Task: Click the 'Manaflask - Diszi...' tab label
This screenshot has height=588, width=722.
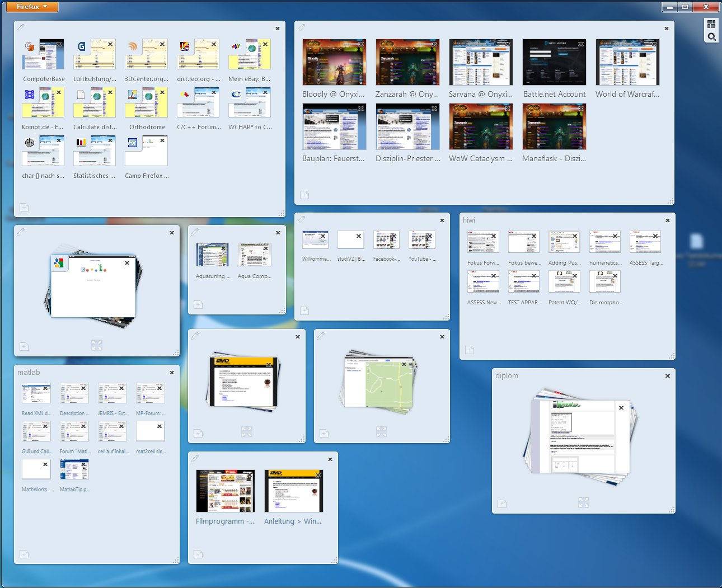Action: pyautogui.click(x=554, y=158)
